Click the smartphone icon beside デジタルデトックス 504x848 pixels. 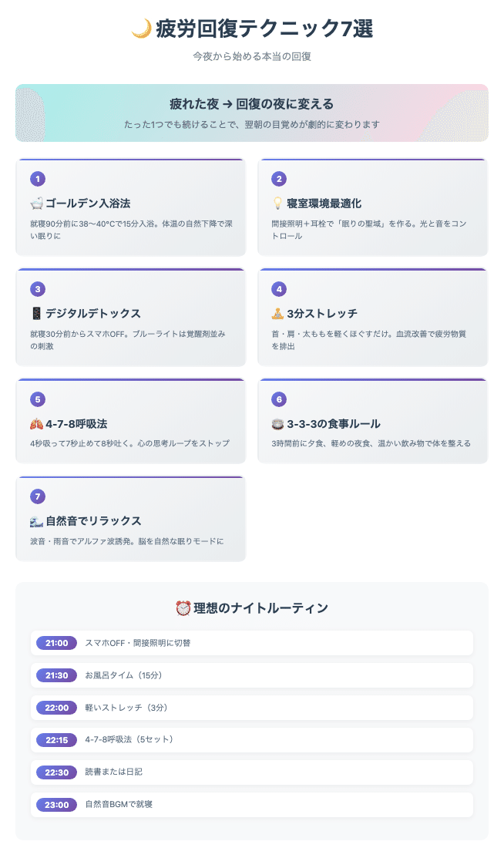[x=36, y=314]
